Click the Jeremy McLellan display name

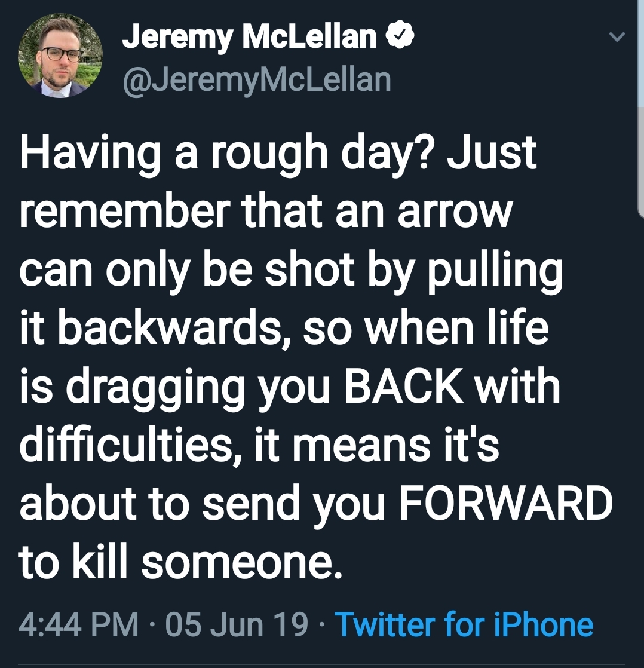coord(250,38)
